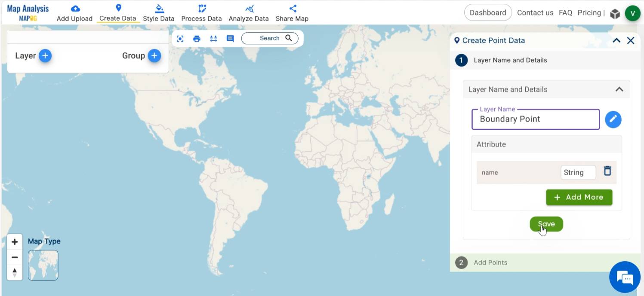
Task: Delete the name attribute with trash icon
Action: (x=607, y=171)
